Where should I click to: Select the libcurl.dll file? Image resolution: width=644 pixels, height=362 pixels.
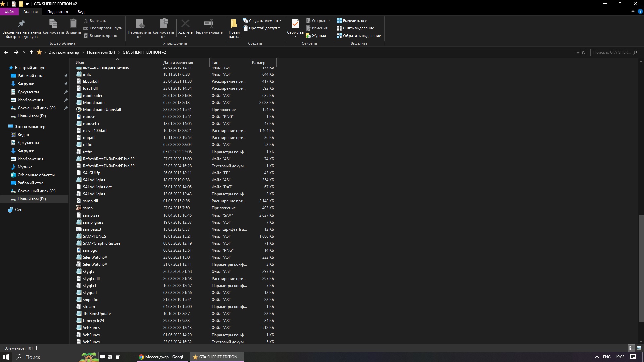point(91,81)
